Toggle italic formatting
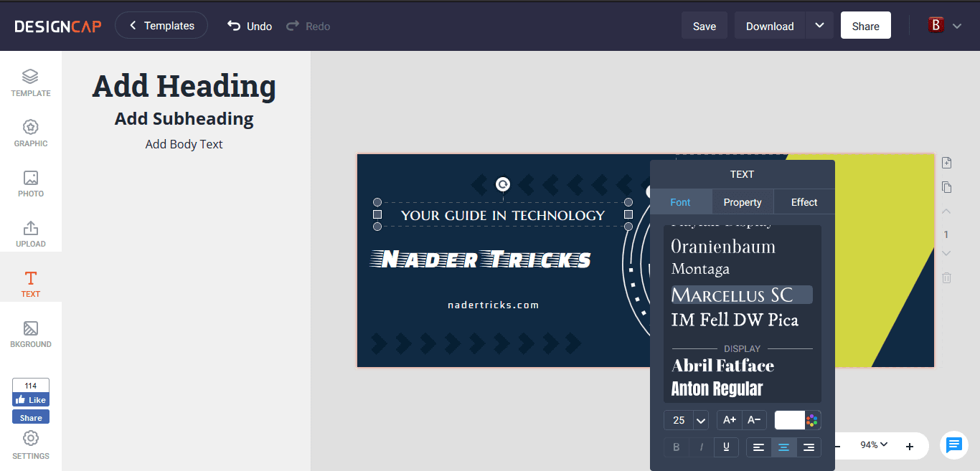980x471 pixels. pos(701,447)
